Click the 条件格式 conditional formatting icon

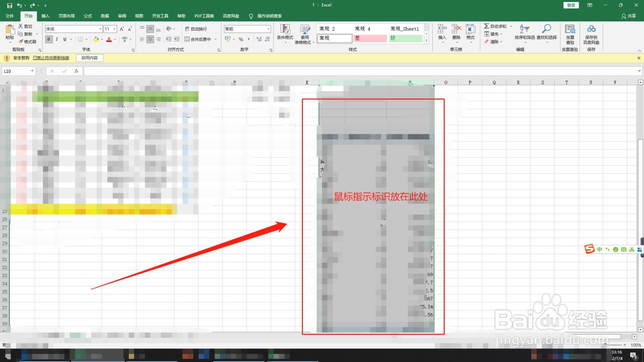tap(285, 29)
